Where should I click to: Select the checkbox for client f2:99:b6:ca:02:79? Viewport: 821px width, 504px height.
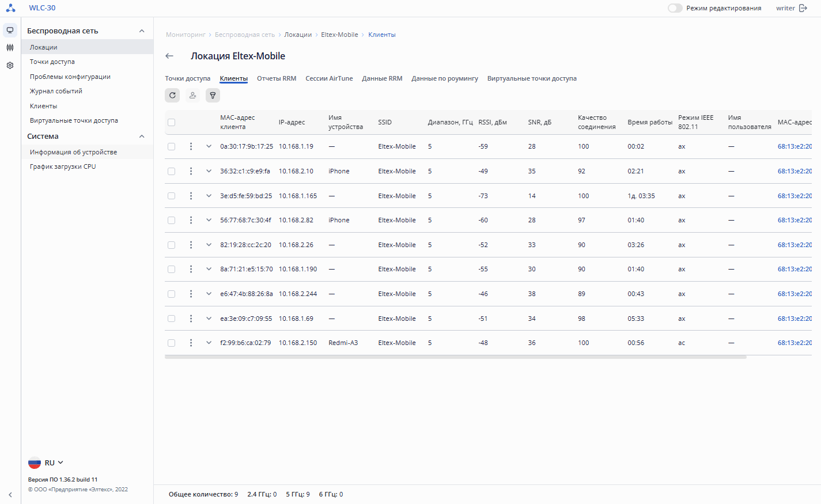pyautogui.click(x=171, y=343)
